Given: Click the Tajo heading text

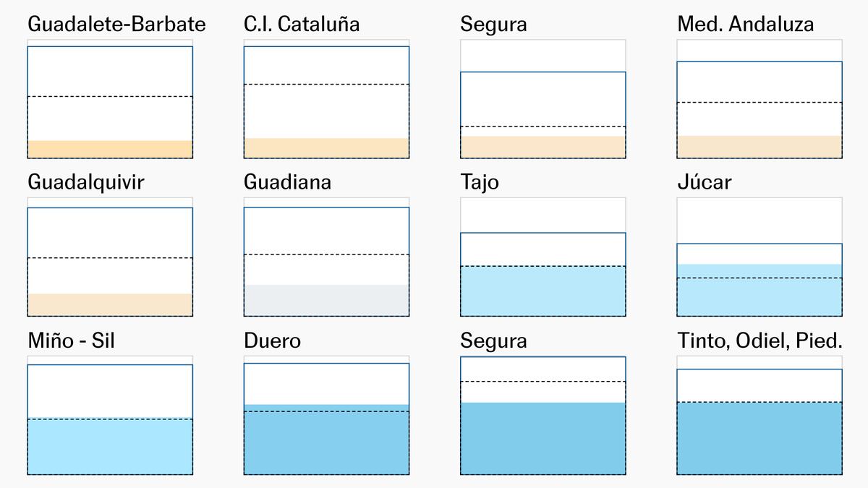Looking at the screenshot, I should click(x=479, y=182).
